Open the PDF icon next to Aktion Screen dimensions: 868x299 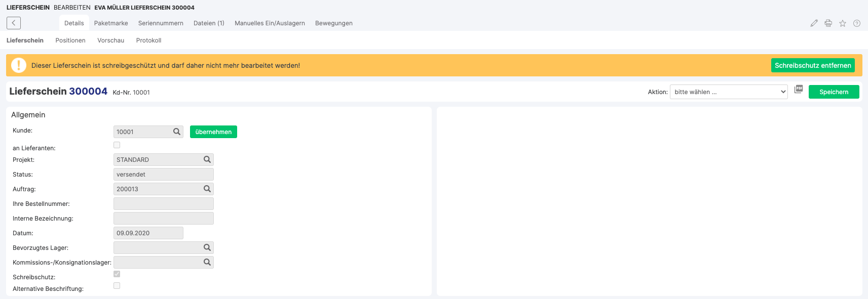pyautogui.click(x=798, y=89)
